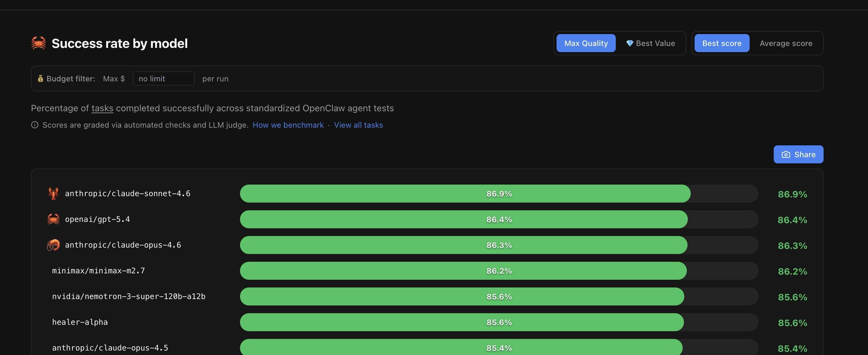Click the camera icon in Share button

(785, 155)
